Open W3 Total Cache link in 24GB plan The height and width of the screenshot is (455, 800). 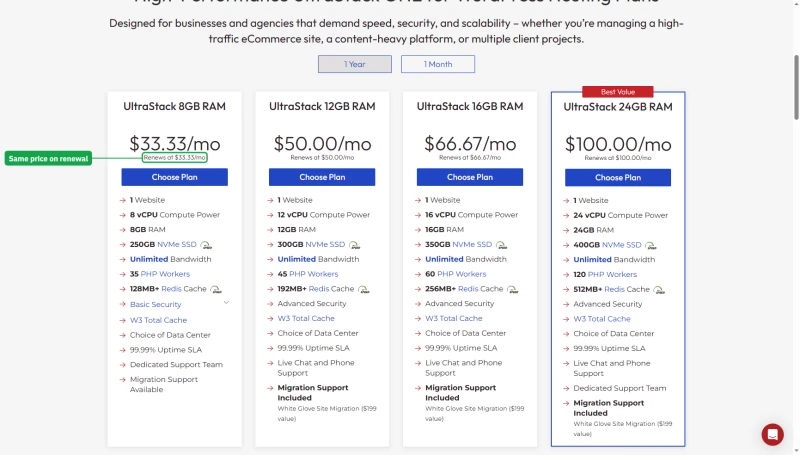point(602,319)
